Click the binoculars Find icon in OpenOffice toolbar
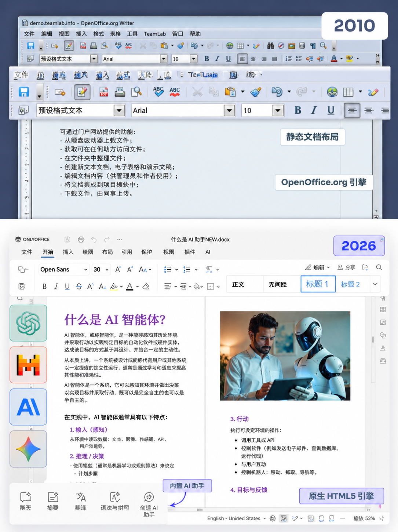398x532 pixels. [x=270, y=45]
